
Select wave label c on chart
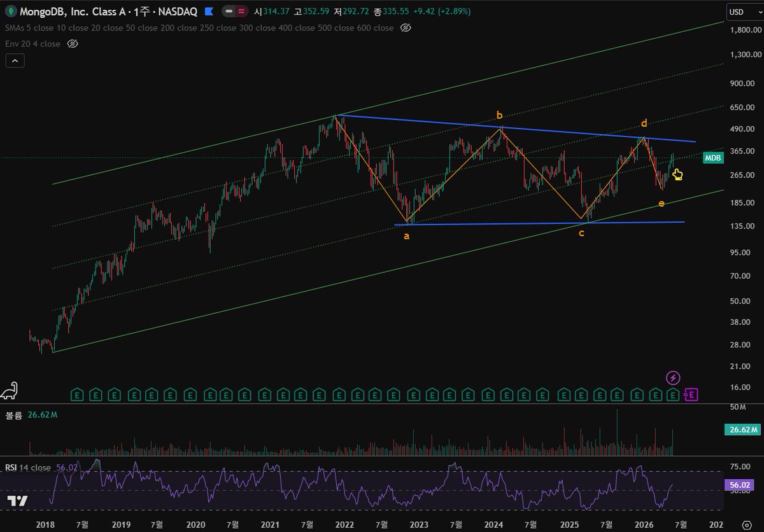click(x=581, y=234)
